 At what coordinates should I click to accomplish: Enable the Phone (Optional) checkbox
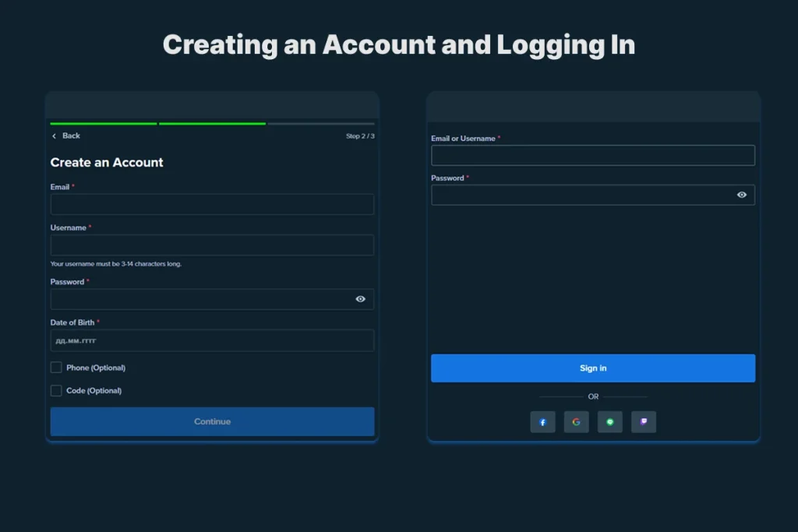[x=55, y=367]
